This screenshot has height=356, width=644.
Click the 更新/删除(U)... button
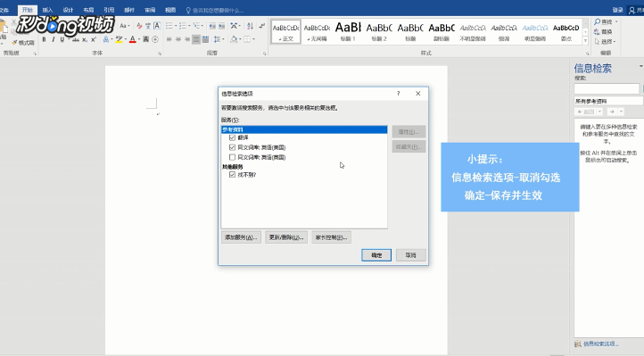click(286, 237)
